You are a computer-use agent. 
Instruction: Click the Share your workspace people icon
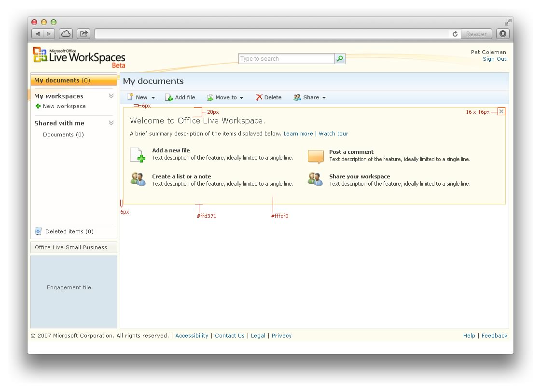click(x=315, y=179)
